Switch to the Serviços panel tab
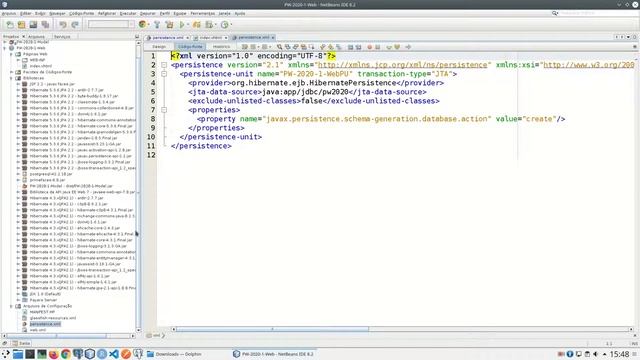 click(x=62, y=37)
